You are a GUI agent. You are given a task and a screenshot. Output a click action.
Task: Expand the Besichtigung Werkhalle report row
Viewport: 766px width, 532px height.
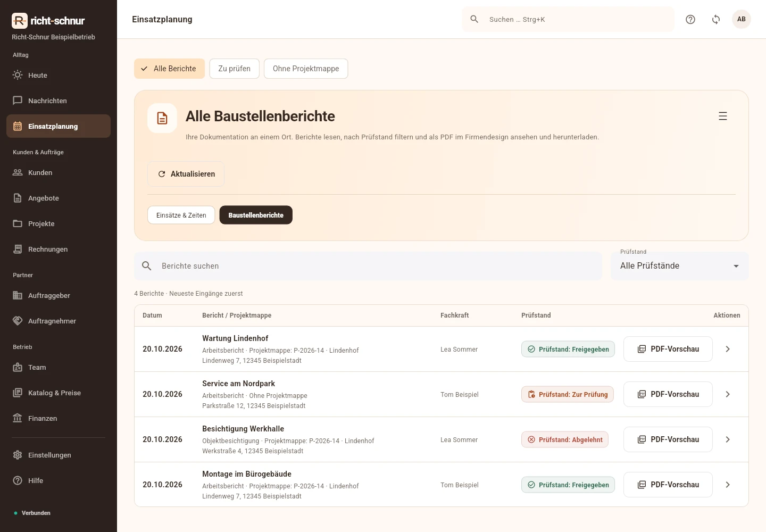point(728,439)
